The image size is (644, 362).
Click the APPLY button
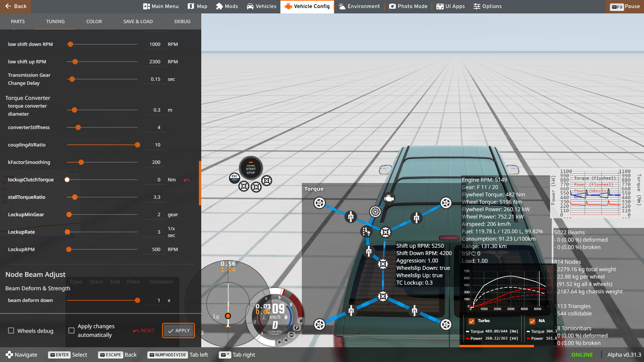coord(178,330)
